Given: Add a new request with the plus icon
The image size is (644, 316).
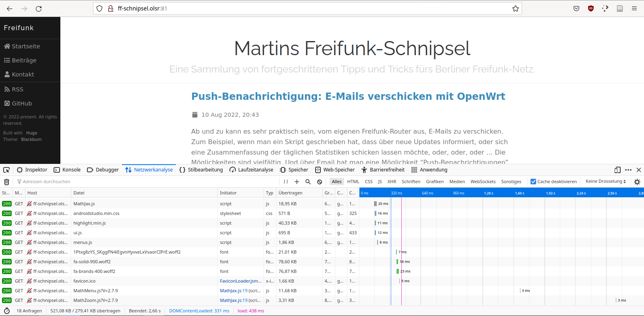Looking at the screenshot, I should point(297,182).
